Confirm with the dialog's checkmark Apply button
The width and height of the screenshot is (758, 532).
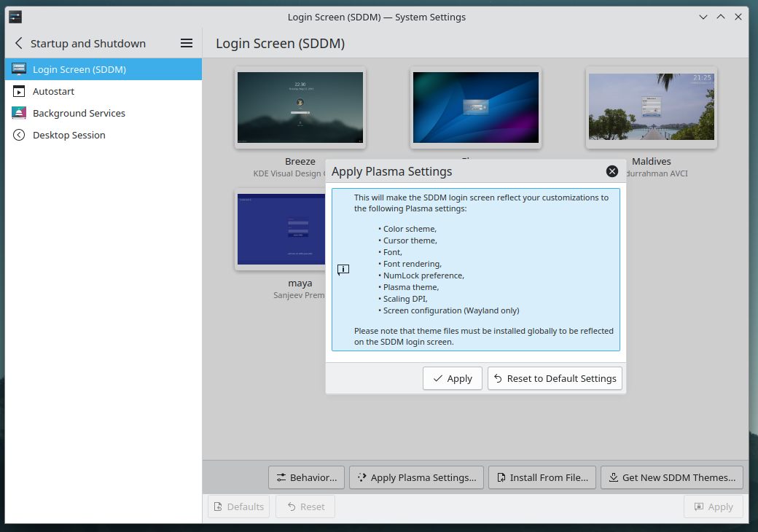click(x=453, y=378)
